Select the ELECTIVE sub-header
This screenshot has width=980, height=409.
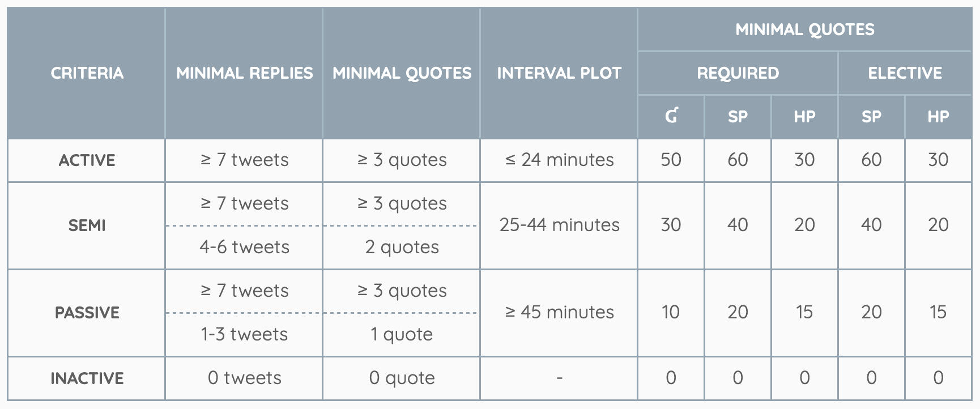click(905, 73)
